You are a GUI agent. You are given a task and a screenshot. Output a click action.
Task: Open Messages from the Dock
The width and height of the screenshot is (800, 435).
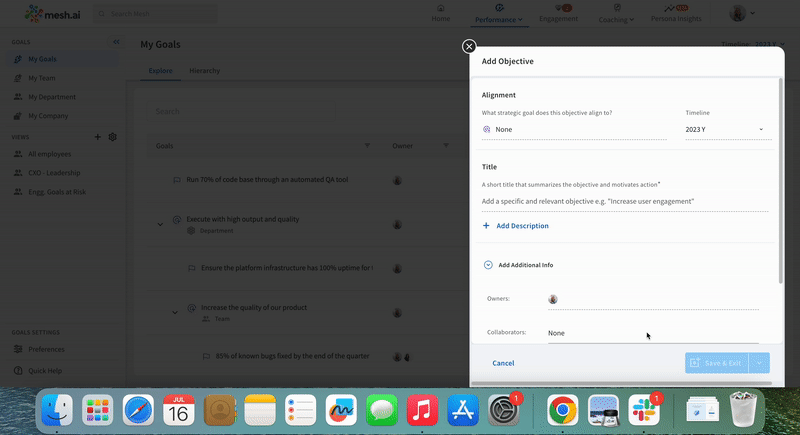(382, 410)
